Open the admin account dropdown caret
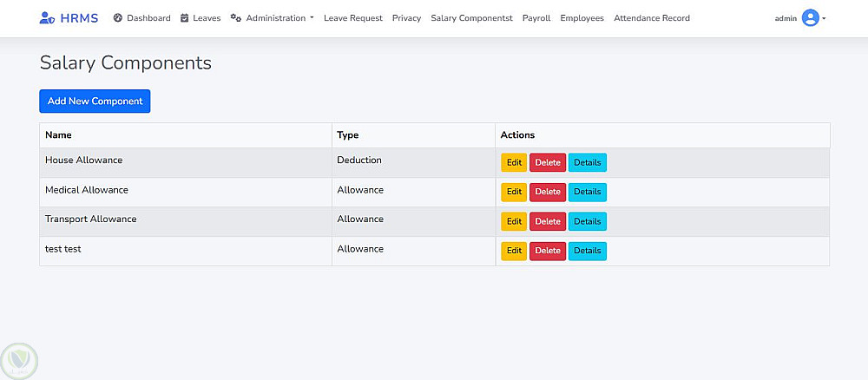 click(824, 18)
